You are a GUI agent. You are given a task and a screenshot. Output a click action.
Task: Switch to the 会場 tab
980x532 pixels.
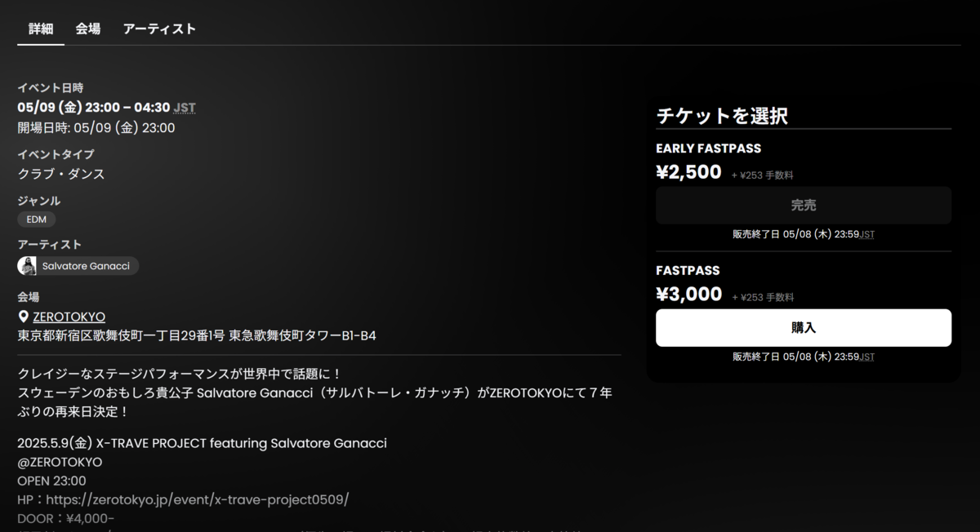(88, 29)
